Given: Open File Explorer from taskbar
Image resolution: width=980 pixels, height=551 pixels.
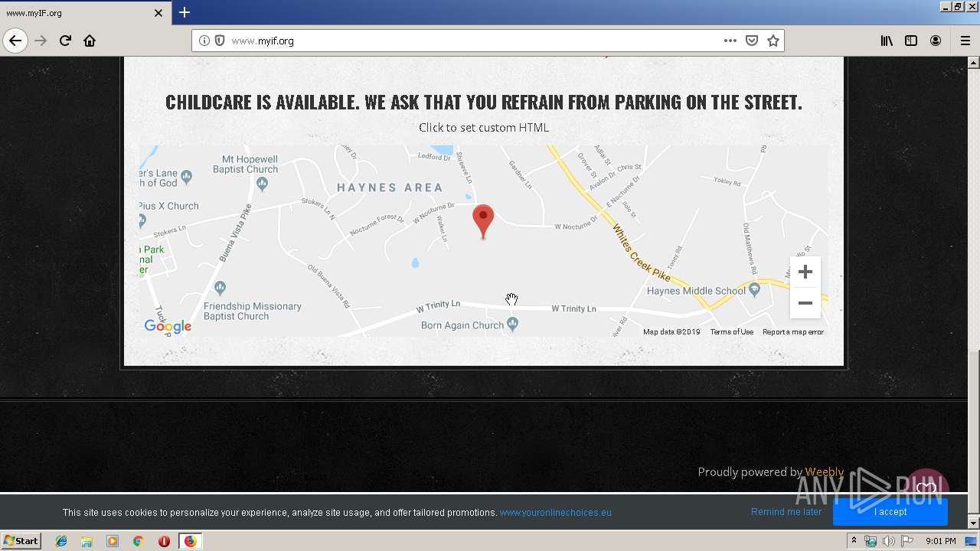Looking at the screenshot, I should pyautogui.click(x=87, y=541).
